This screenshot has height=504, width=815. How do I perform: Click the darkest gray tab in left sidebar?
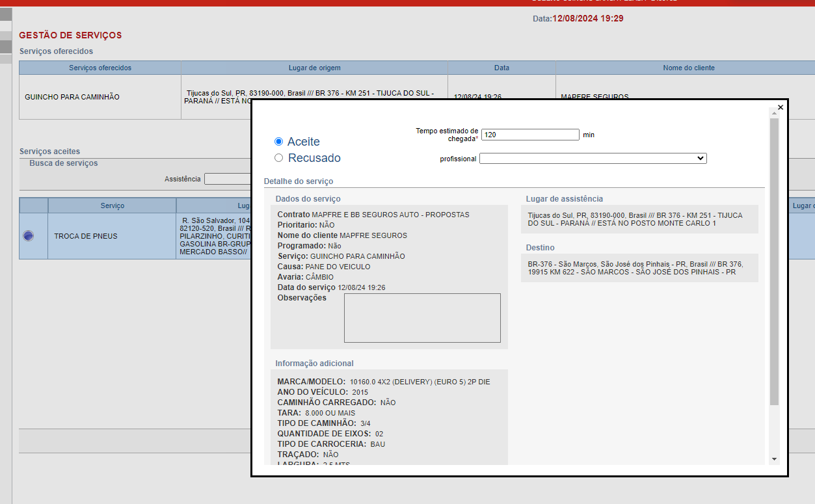6,47
